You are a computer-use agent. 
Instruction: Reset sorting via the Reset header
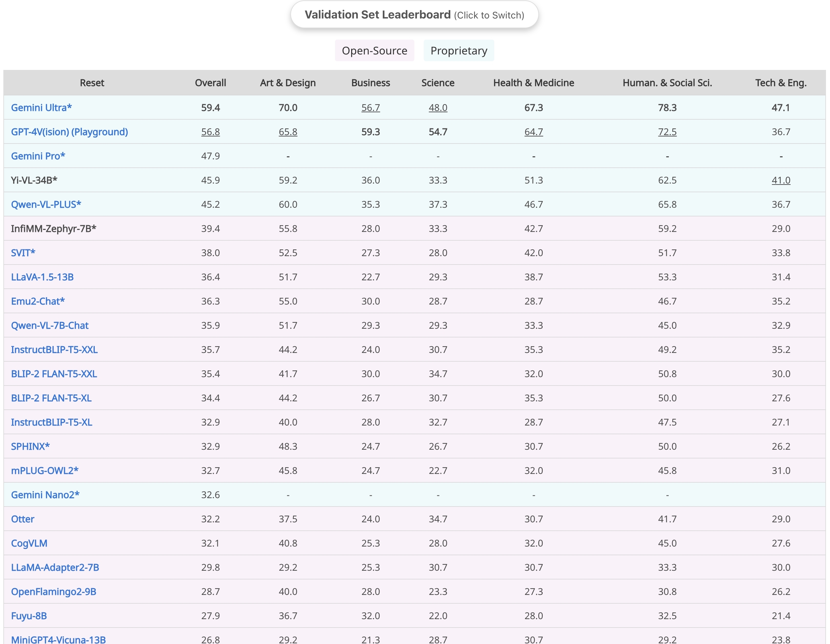pos(92,83)
